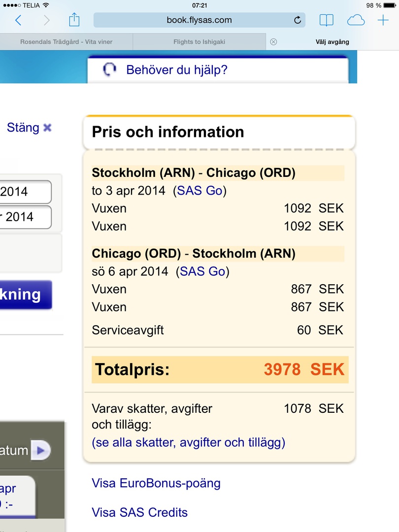399x532 pixels.
Task: Tap the book.flysas.com address bar
Action: tap(199, 20)
